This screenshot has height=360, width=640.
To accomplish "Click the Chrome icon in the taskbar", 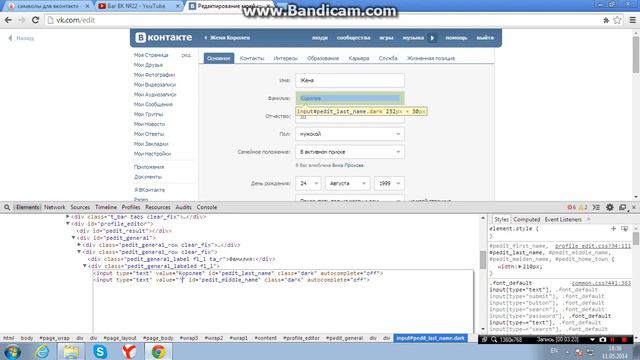I will tap(158, 352).
